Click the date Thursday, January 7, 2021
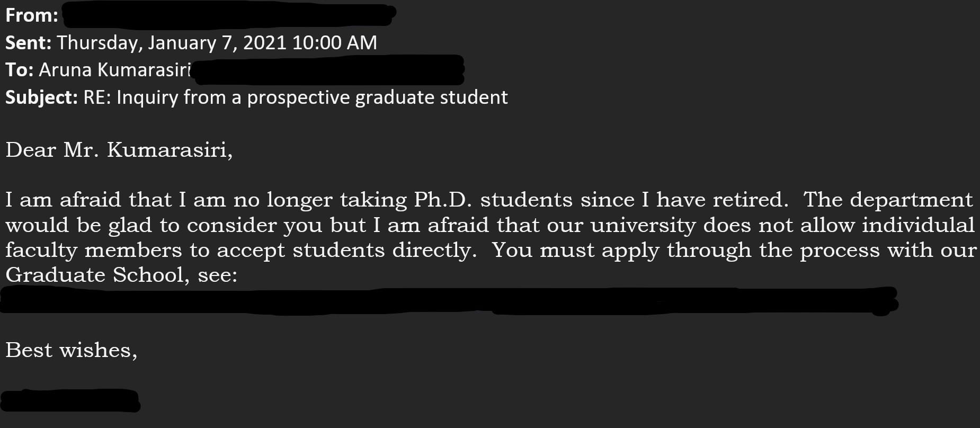980x428 pixels. pyautogui.click(x=171, y=43)
